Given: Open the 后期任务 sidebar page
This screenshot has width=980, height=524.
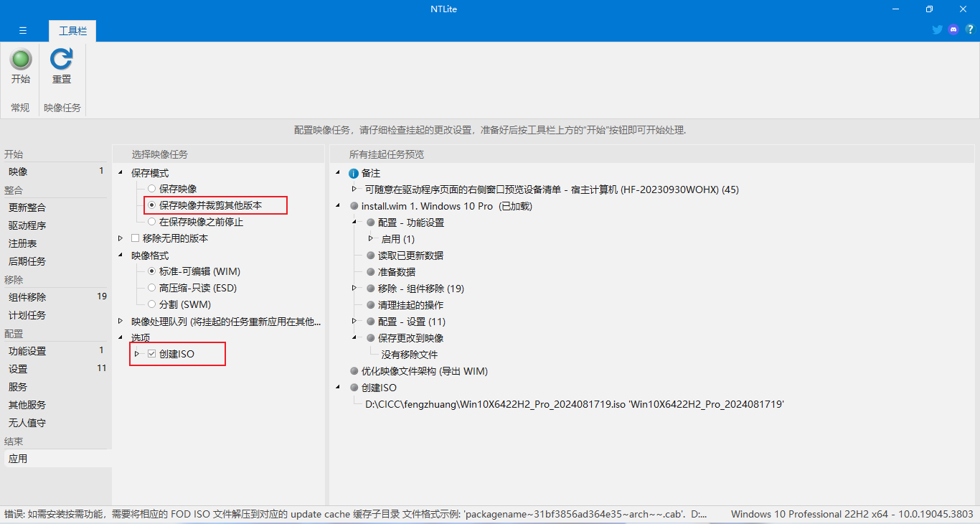Looking at the screenshot, I should 56,261.
